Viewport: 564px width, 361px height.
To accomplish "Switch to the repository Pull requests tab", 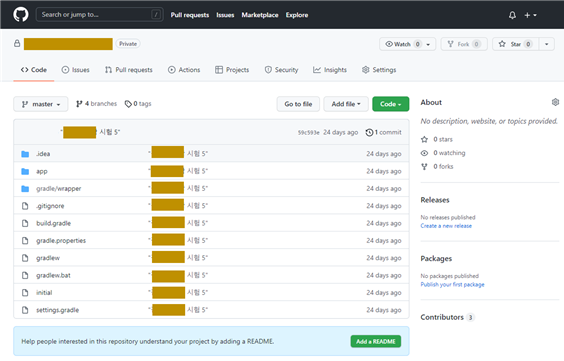I will click(129, 70).
